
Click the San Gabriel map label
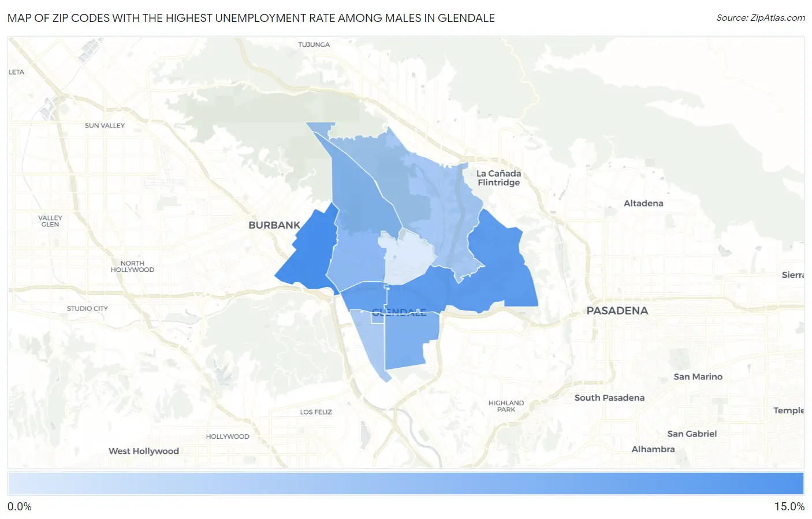(x=692, y=434)
